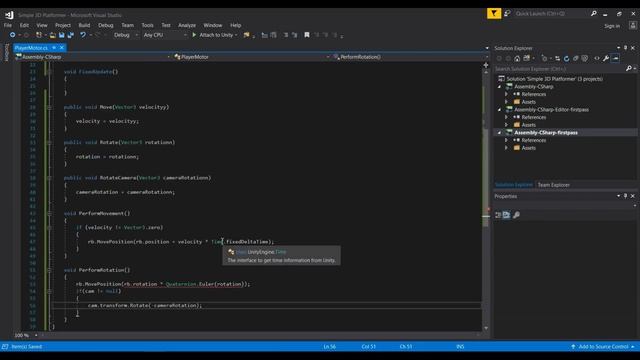This screenshot has height=360, width=640.
Task: Collapse the Assembly-CSharp project node
Action: (x=499, y=87)
